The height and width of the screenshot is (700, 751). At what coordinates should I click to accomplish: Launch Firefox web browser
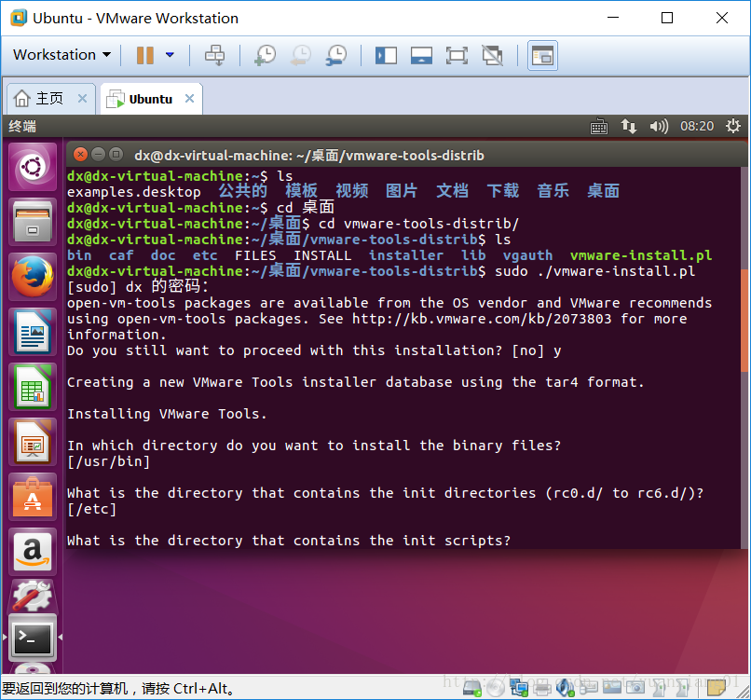click(x=33, y=277)
